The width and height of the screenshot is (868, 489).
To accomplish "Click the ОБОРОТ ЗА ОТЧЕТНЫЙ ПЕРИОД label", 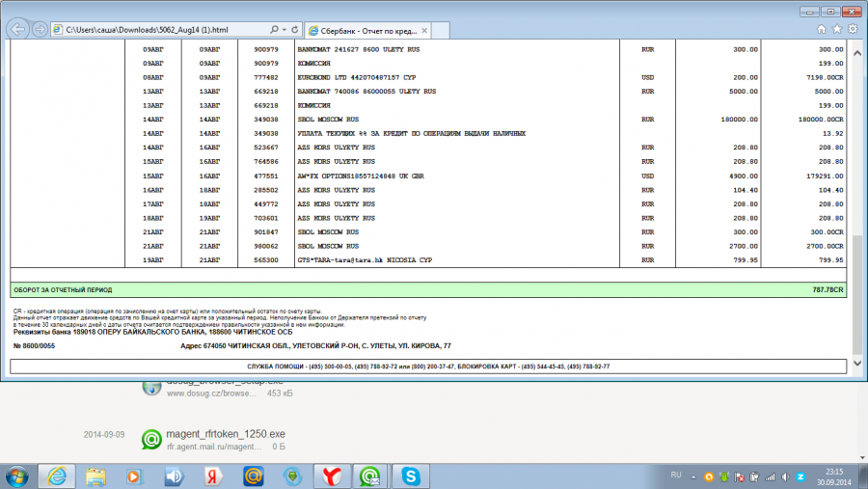I will click(x=63, y=289).
